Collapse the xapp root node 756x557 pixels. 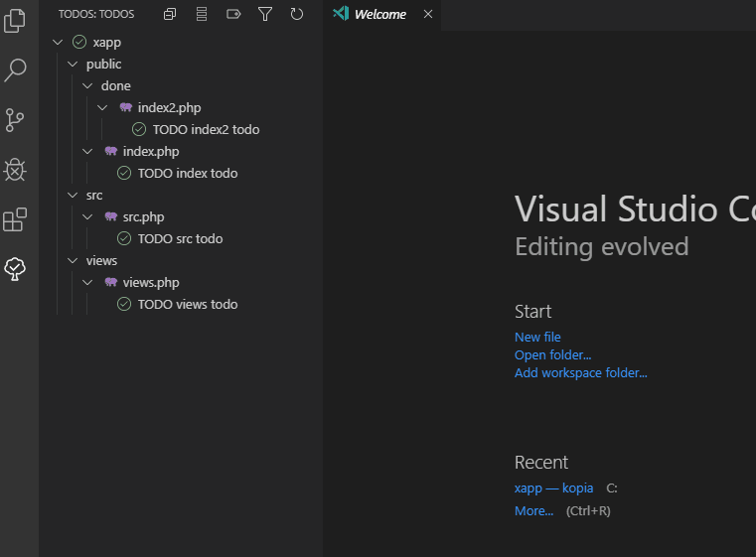[x=58, y=43]
